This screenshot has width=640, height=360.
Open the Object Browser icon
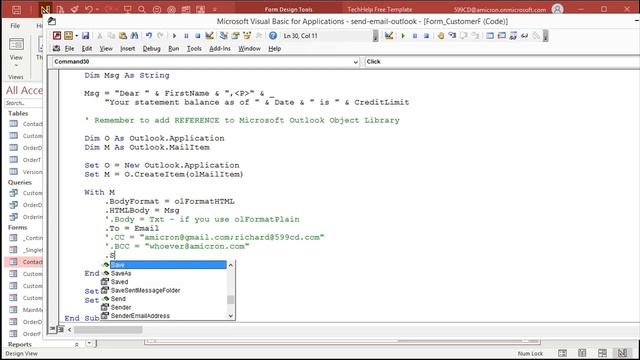pyautogui.click(x=247, y=36)
